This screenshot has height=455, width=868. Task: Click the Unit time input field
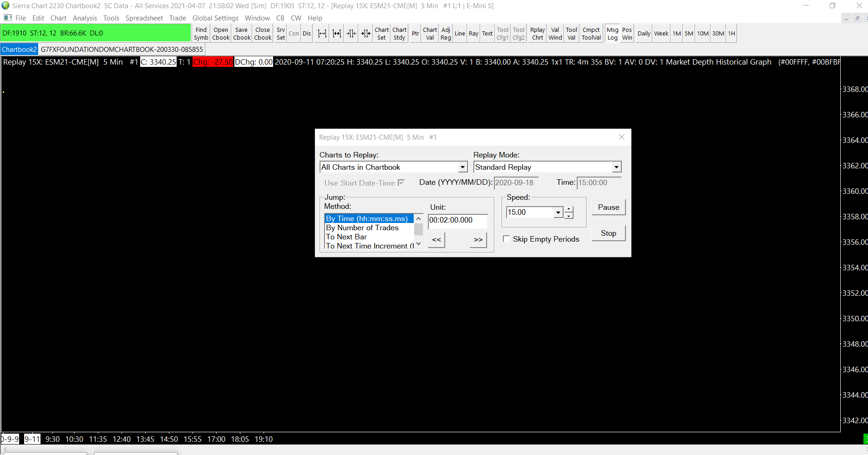(457, 221)
